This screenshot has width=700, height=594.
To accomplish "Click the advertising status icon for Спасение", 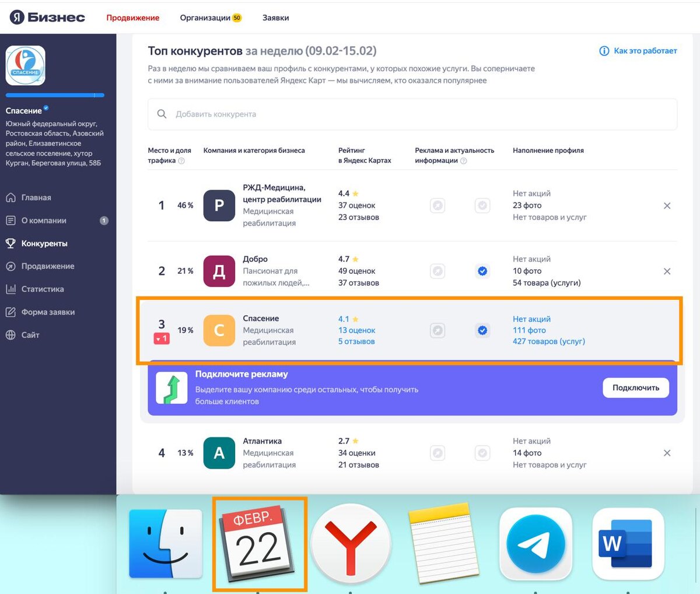I will point(437,330).
